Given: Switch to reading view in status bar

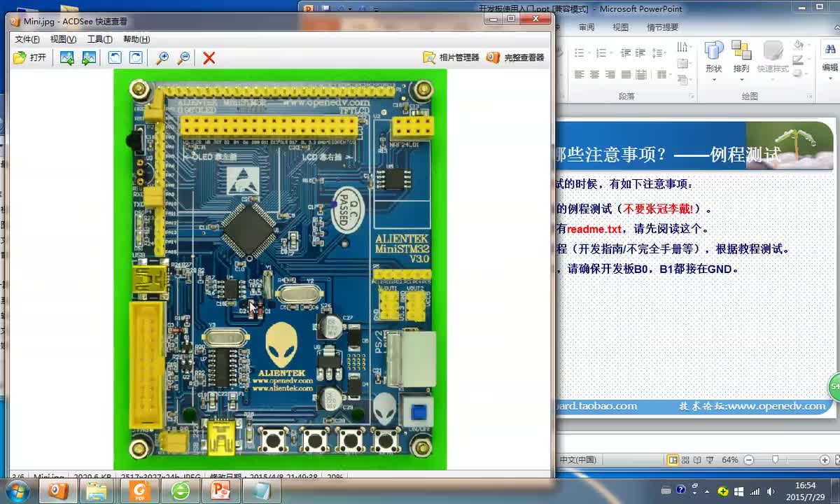Looking at the screenshot, I should click(x=698, y=460).
